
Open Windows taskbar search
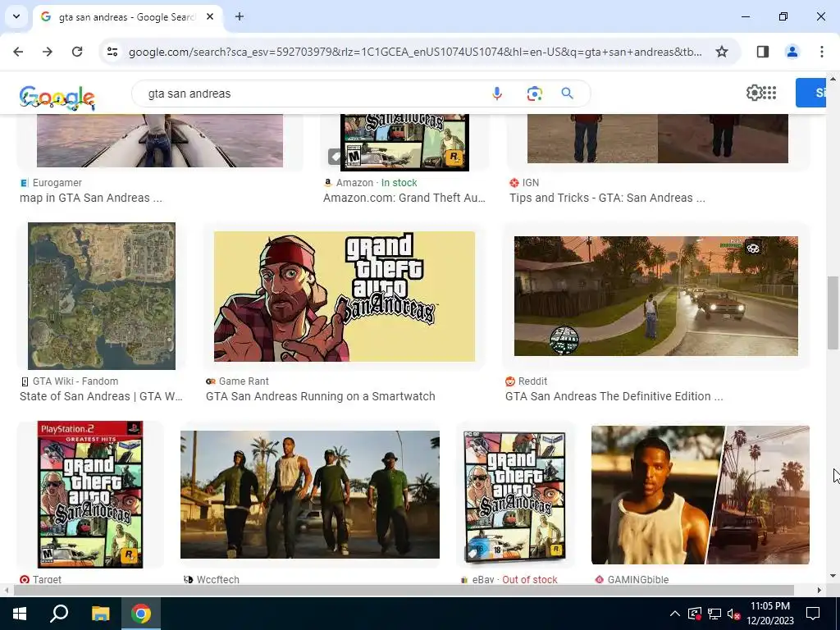59,614
